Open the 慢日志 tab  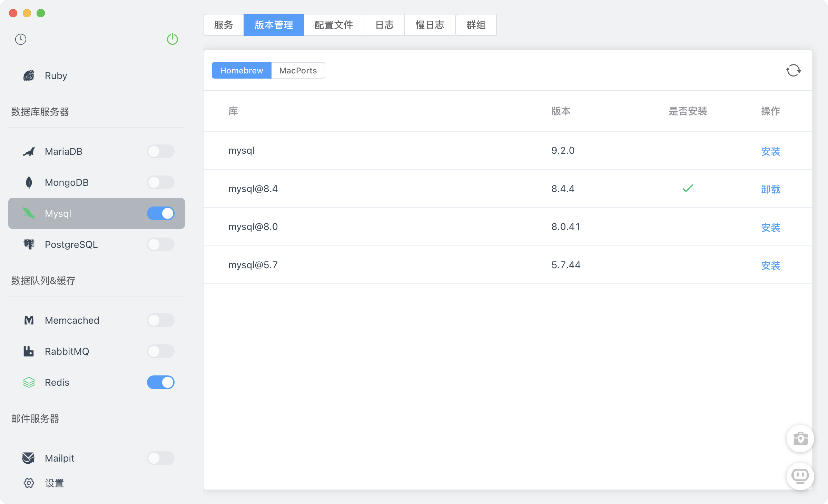[x=430, y=25]
